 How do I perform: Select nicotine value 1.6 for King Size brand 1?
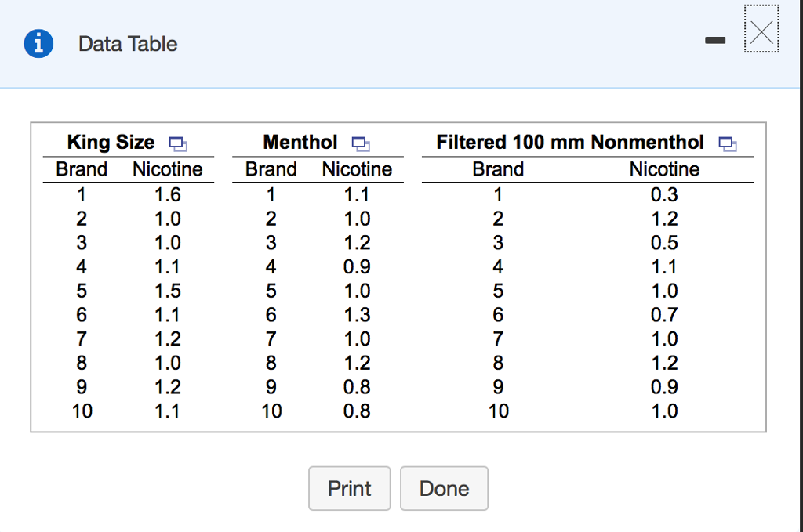tap(167, 194)
